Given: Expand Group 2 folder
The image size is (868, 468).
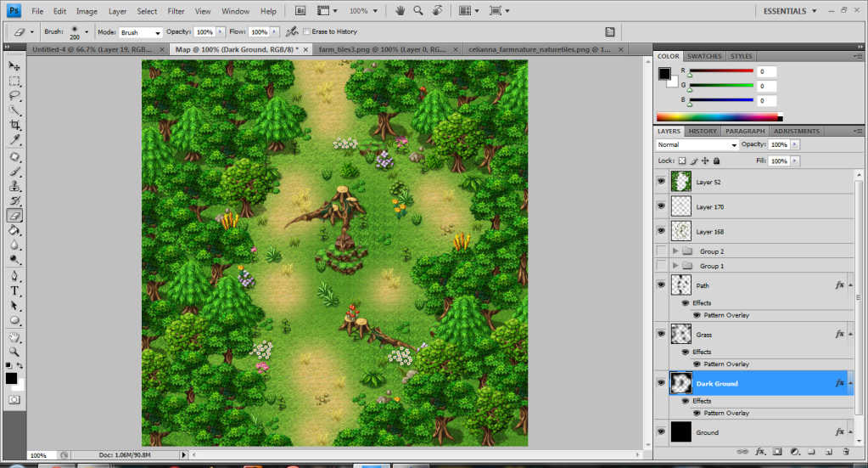Looking at the screenshot, I should [675, 251].
